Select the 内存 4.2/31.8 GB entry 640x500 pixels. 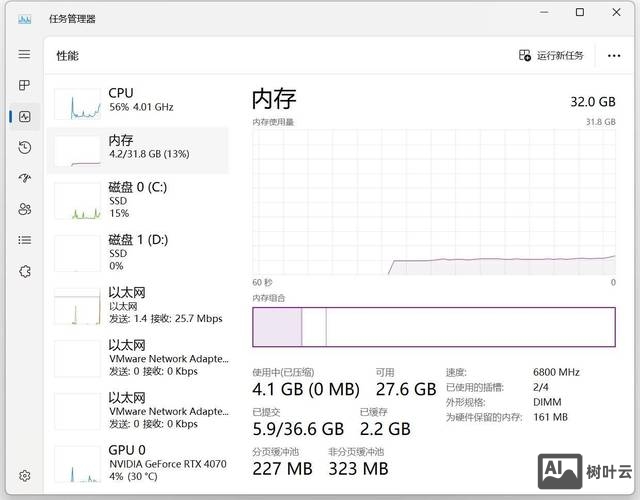(138, 150)
